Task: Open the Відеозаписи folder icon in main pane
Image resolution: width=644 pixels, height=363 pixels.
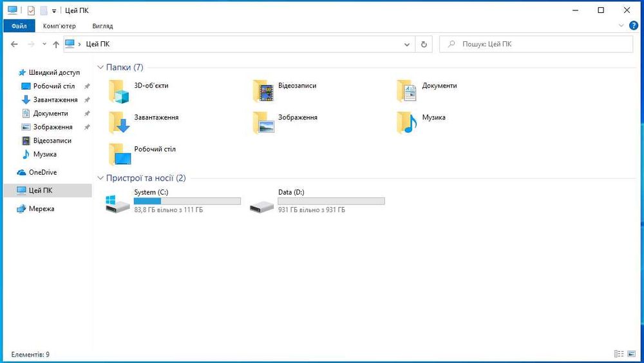Action: pos(263,92)
